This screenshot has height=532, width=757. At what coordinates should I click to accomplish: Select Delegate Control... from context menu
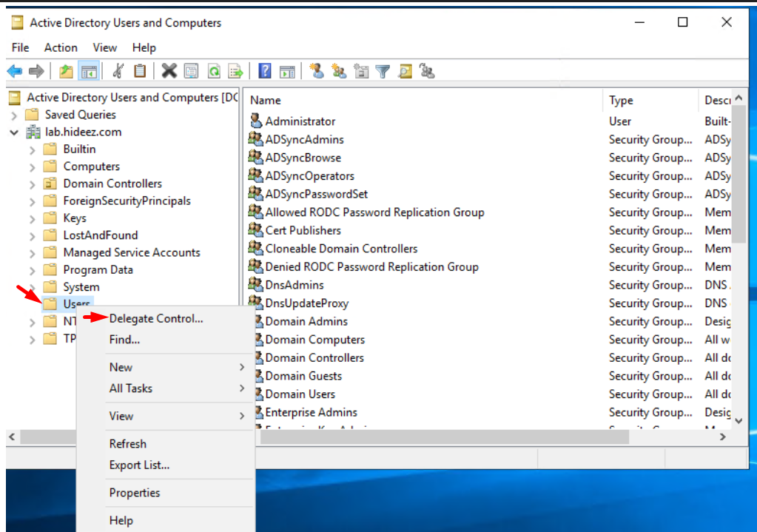click(155, 319)
